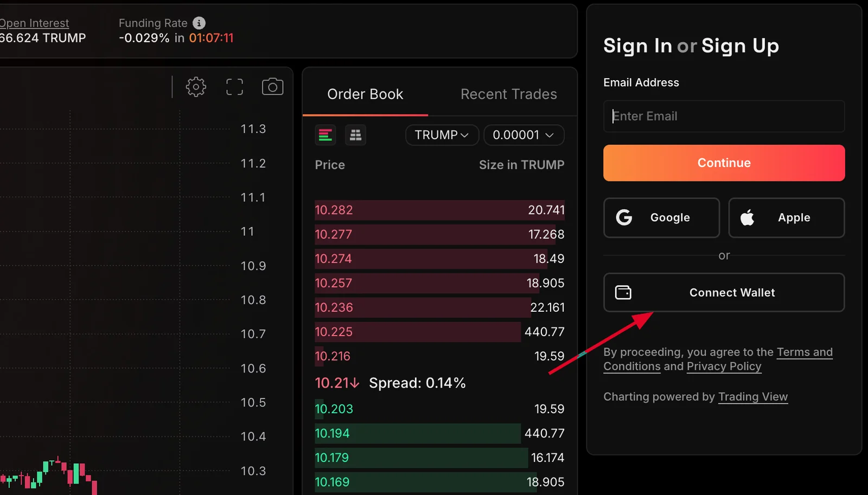Select ask price 10.277 row

click(x=439, y=235)
